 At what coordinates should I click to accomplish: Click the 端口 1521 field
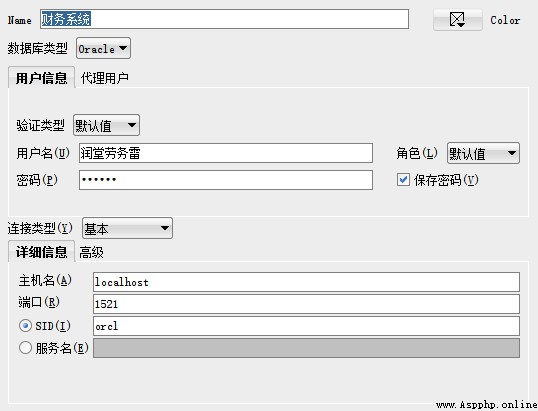click(306, 304)
